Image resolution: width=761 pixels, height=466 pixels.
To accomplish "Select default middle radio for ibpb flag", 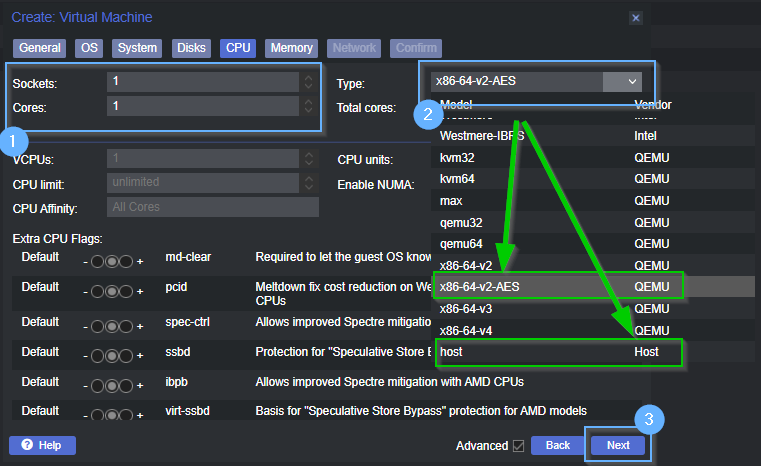I will [x=112, y=384].
